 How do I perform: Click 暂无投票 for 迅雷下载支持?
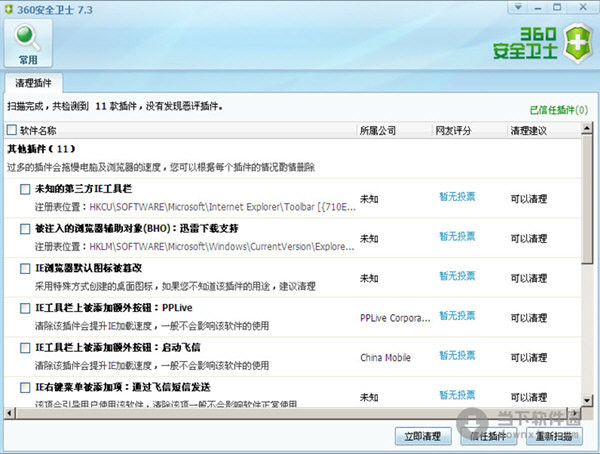(x=457, y=236)
